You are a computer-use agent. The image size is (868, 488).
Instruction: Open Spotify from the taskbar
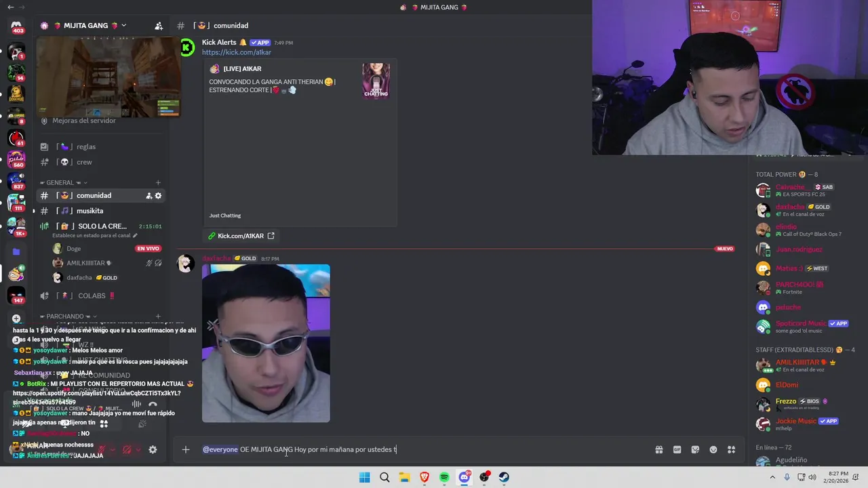point(444,477)
